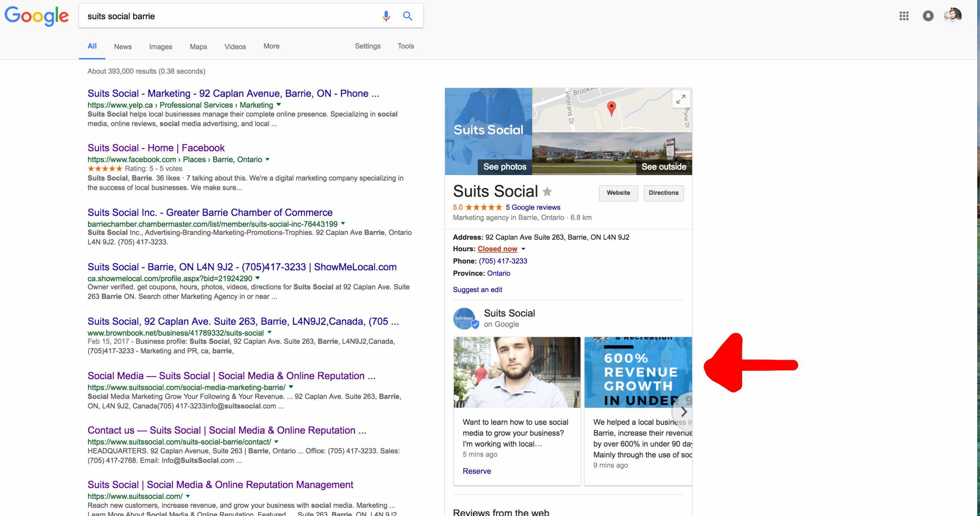Expand Facebook result URL dropdown arrow
980x516 pixels.
pyautogui.click(x=267, y=159)
